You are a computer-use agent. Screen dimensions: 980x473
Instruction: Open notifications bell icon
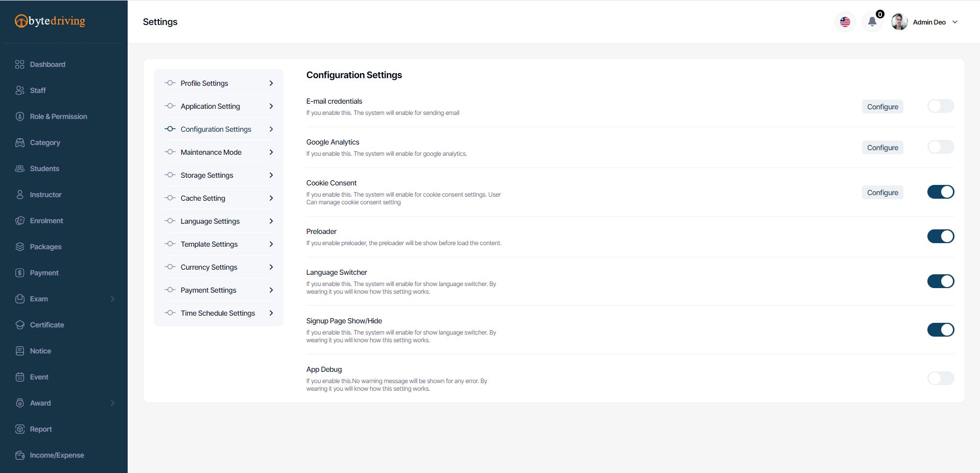(x=872, y=22)
